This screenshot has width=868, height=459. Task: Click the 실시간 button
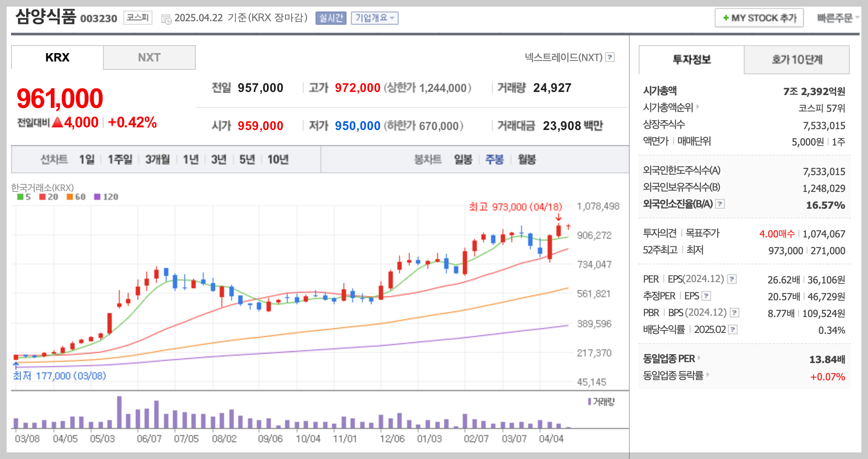coord(331,18)
